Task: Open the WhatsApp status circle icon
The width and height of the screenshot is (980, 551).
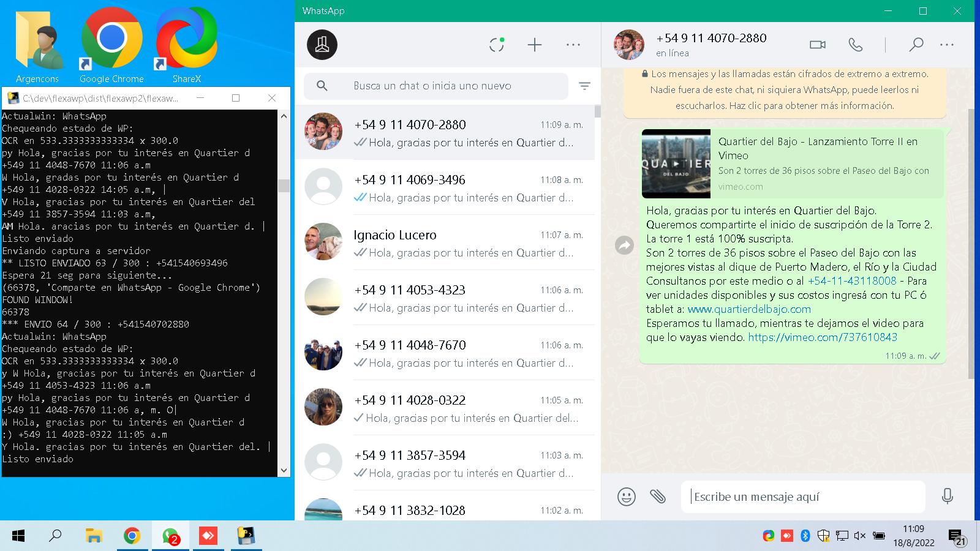Action: pos(497,45)
